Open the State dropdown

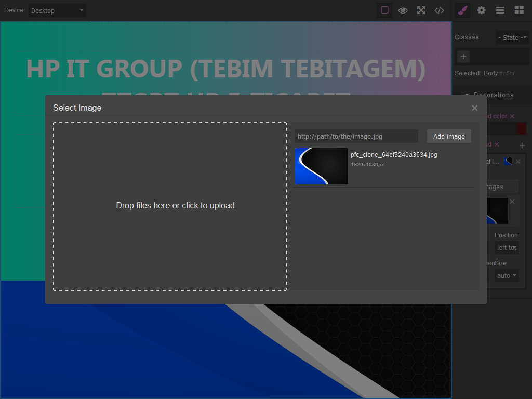tap(512, 37)
